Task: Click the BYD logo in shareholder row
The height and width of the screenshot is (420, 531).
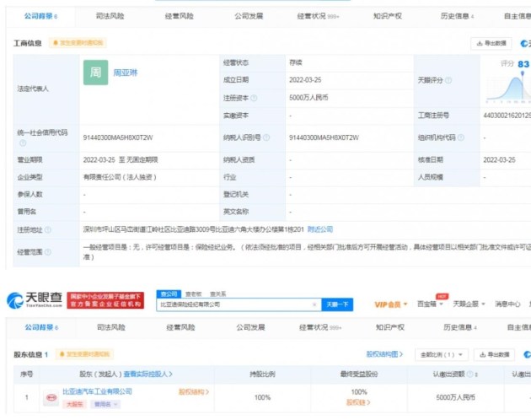Action: point(51,397)
